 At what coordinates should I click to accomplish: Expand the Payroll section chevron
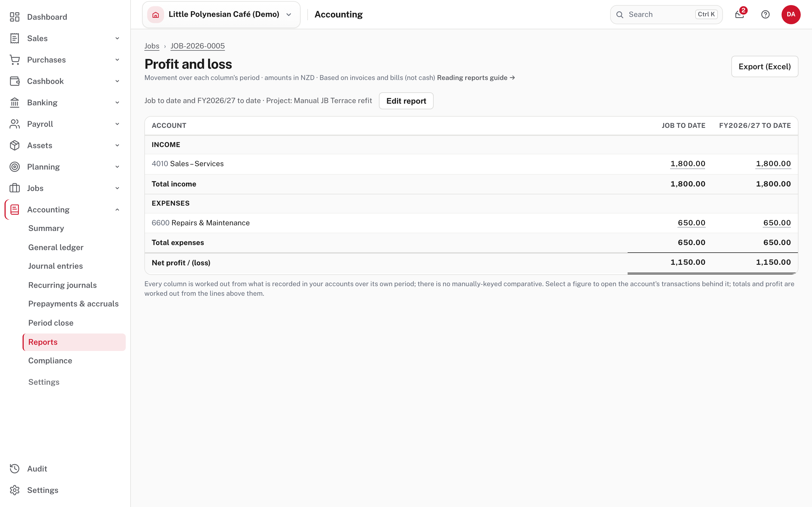[x=117, y=124]
